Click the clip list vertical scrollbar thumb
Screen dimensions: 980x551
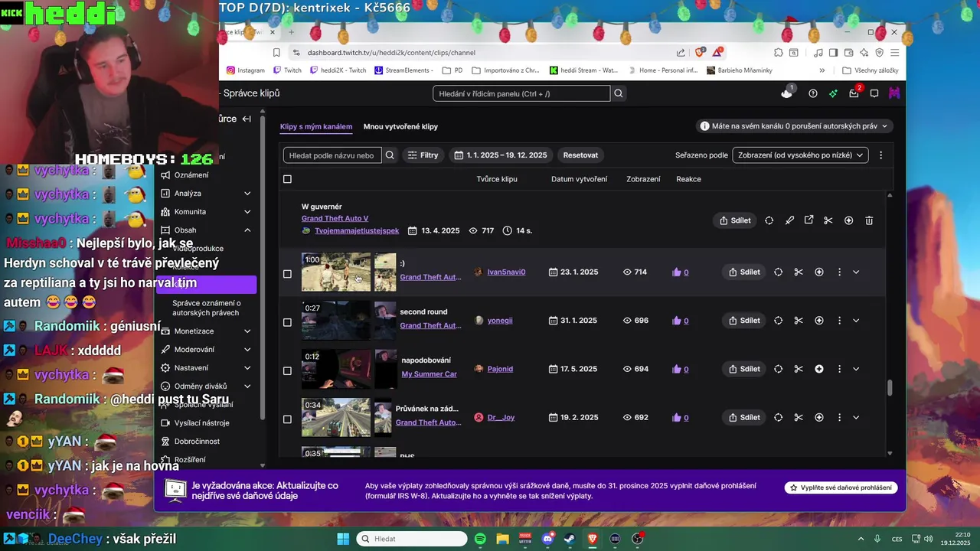890,388
